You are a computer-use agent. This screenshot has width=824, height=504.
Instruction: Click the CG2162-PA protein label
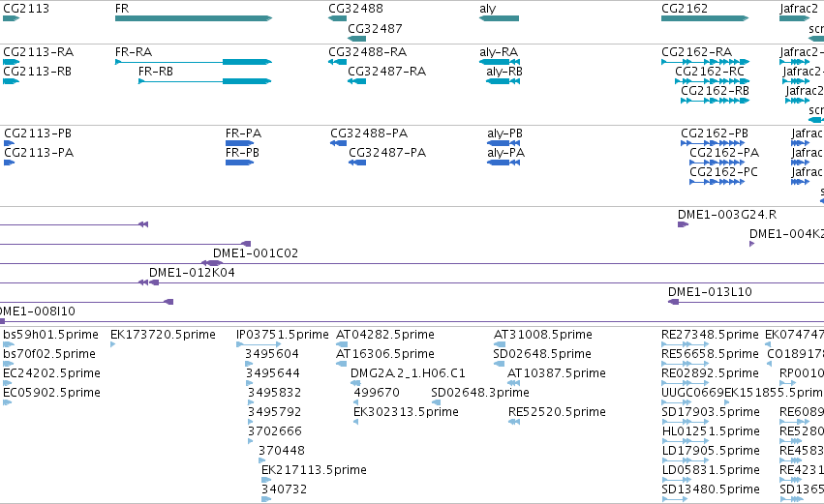pos(724,153)
